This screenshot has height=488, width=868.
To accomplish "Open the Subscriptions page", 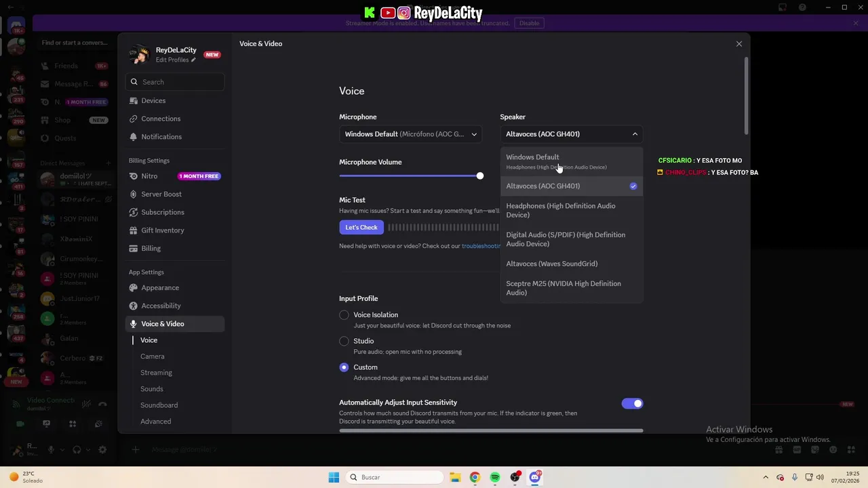I will pyautogui.click(x=175, y=212).
